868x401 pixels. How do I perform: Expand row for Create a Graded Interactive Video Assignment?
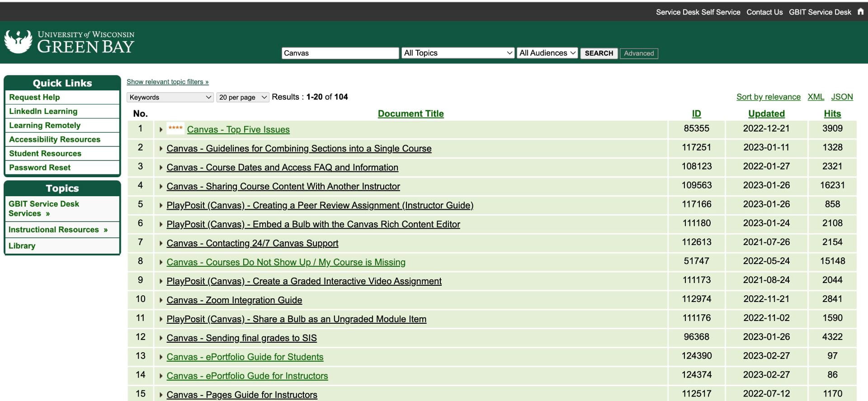click(x=161, y=282)
